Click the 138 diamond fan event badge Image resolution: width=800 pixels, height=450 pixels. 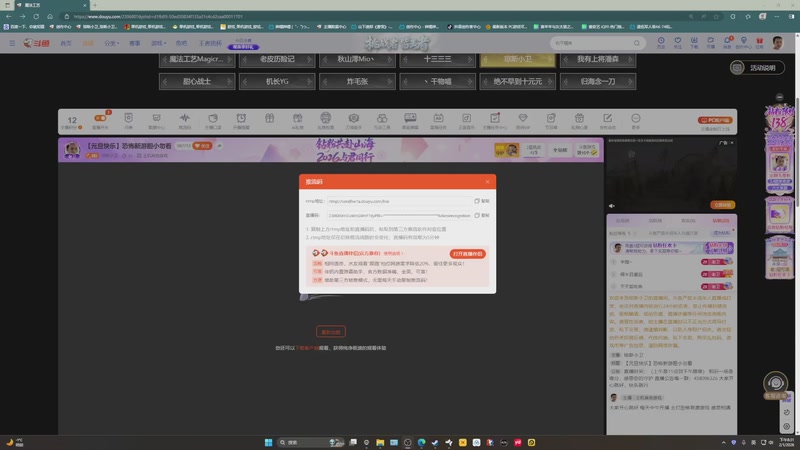click(x=779, y=118)
